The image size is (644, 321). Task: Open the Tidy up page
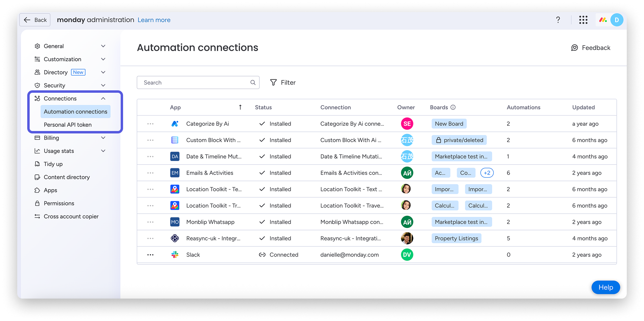53,164
